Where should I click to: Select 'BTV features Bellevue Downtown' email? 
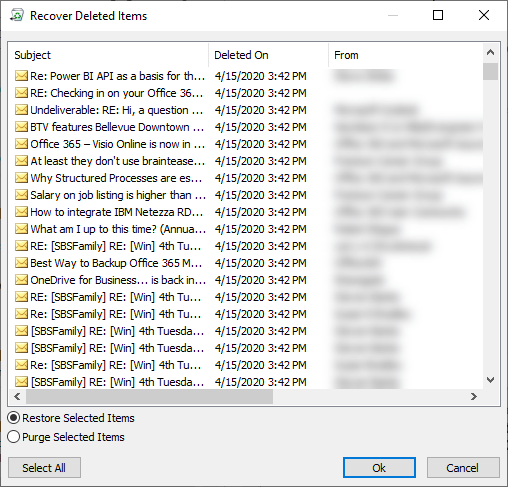(x=117, y=127)
